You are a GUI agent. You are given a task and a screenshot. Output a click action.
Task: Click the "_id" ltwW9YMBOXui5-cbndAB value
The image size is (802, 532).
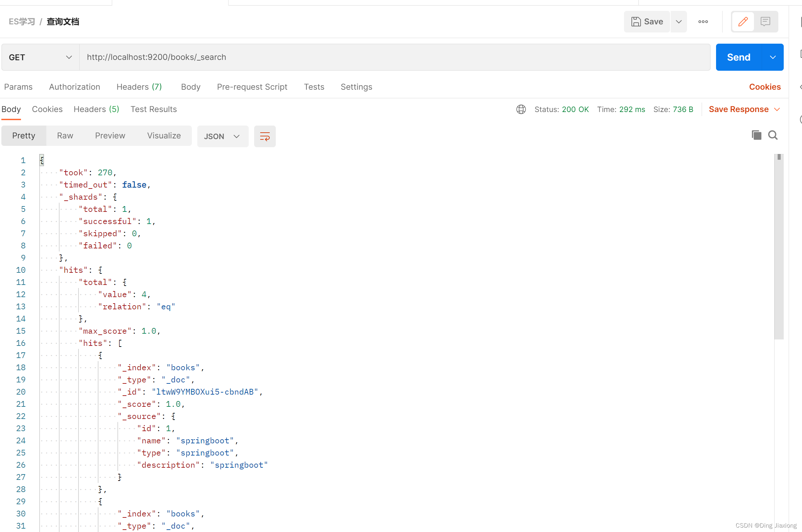tap(205, 392)
